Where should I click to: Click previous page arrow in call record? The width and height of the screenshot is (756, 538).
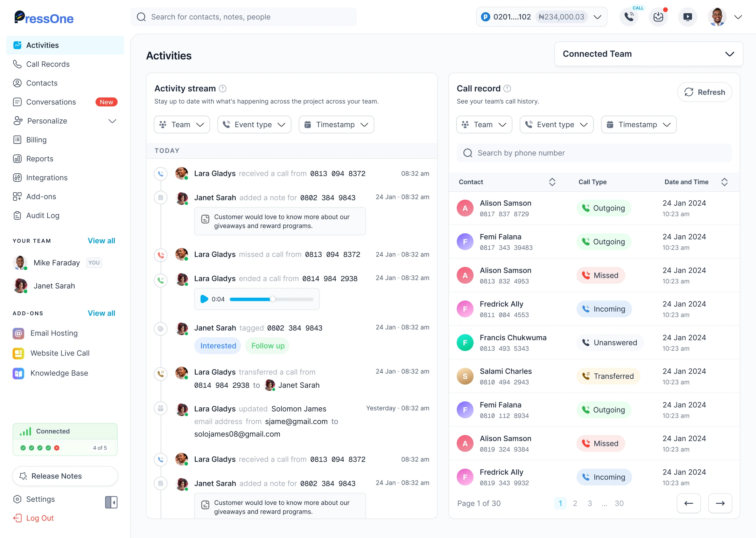tap(688, 503)
